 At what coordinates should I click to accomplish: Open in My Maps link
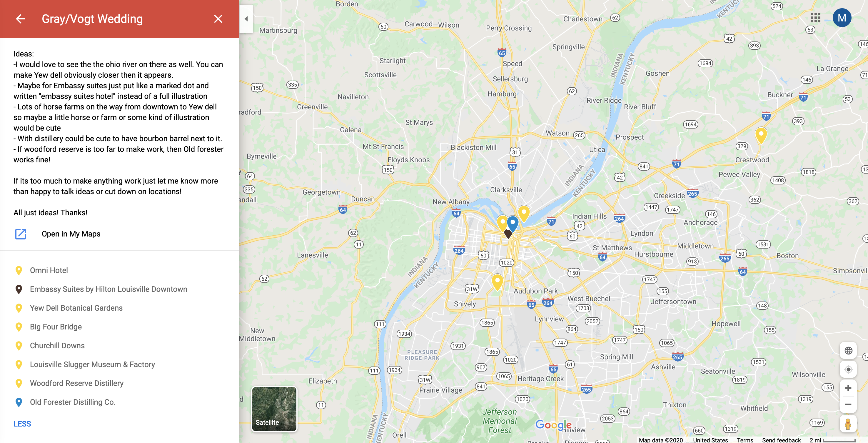pos(71,234)
